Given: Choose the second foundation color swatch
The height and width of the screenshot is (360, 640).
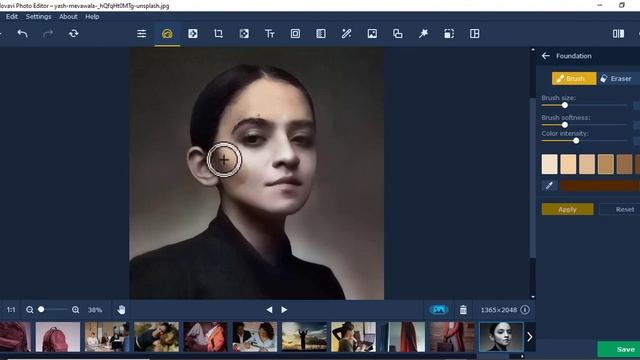Looking at the screenshot, I should [x=568, y=164].
